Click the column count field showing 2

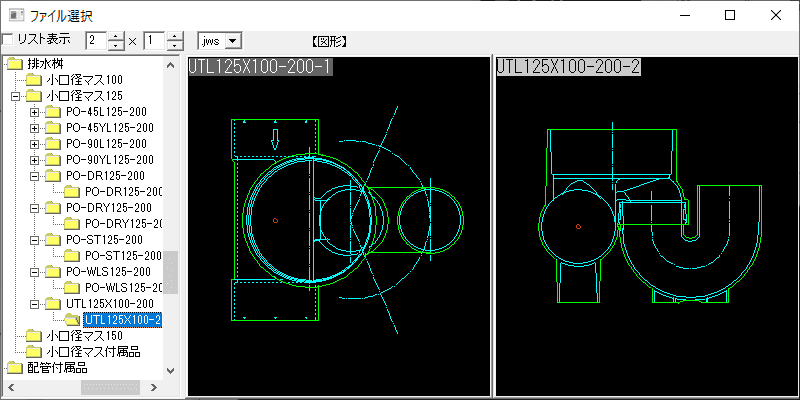(97, 41)
